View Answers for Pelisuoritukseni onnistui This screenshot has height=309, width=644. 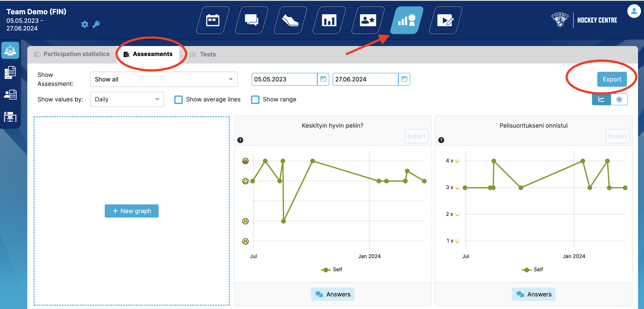click(534, 294)
